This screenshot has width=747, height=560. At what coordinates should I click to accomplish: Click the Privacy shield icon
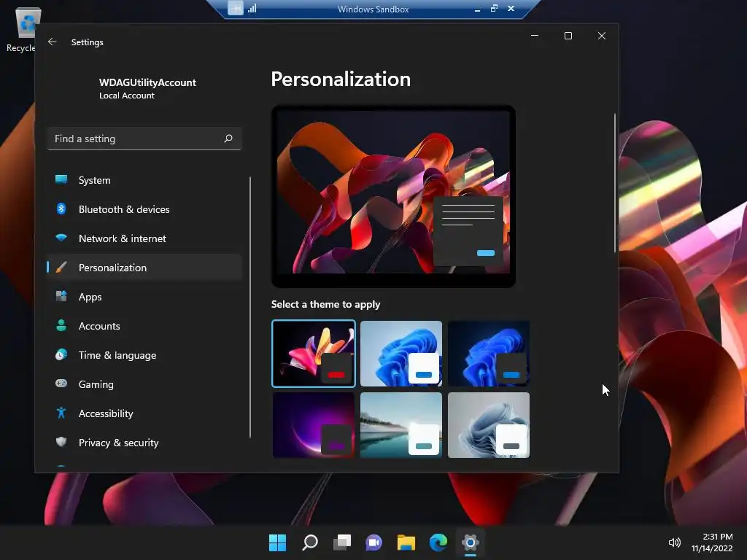click(61, 442)
